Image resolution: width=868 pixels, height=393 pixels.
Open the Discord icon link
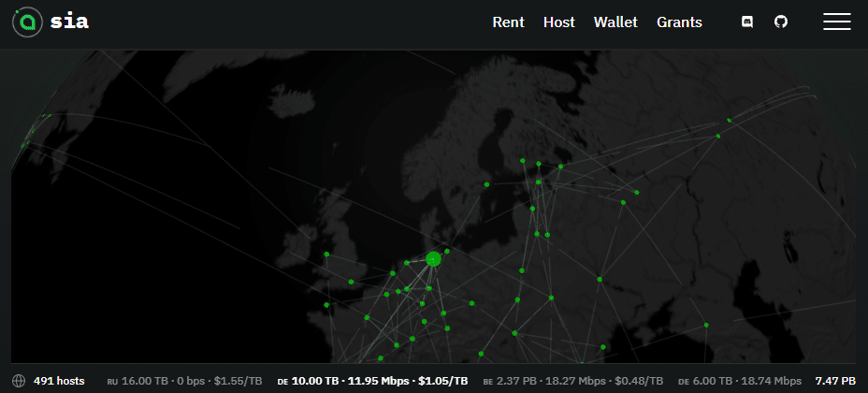coord(747,22)
